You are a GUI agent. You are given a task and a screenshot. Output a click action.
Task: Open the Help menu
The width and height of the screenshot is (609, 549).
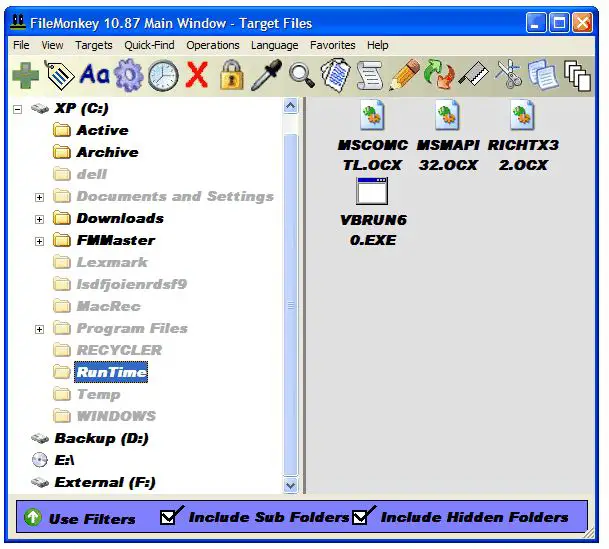pyautogui.click(x=377, y=45)
